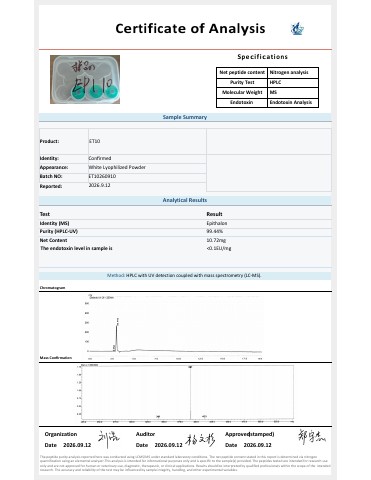The height and width of the screenshot is (480, 371).
Task: Select the net content value '10.72mg'
Action: tap(216, 240)
